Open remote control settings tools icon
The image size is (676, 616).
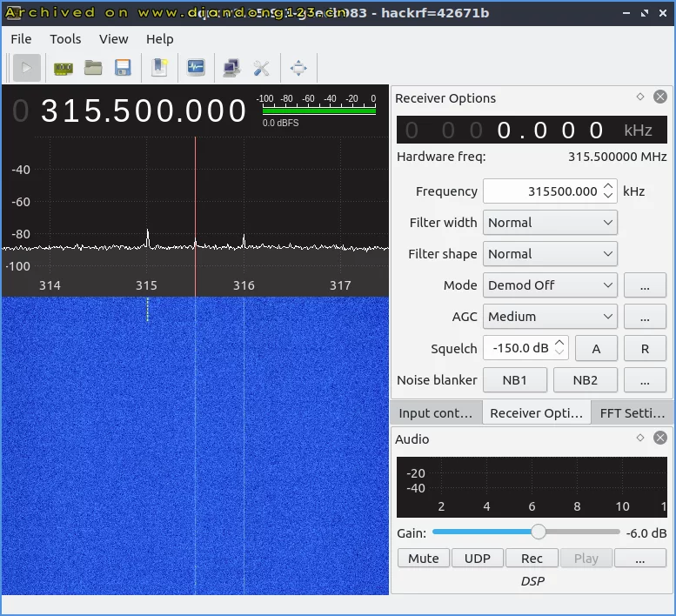click(x=261, y=68)
